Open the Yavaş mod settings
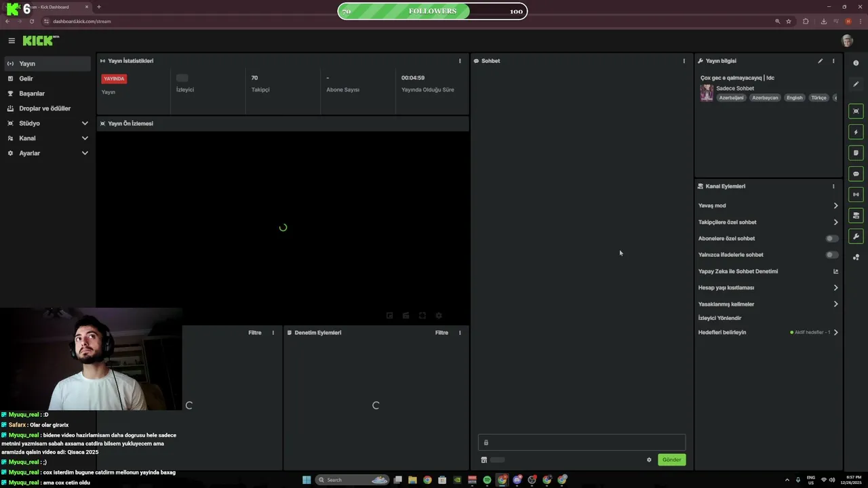 click(x=768, y=205)
